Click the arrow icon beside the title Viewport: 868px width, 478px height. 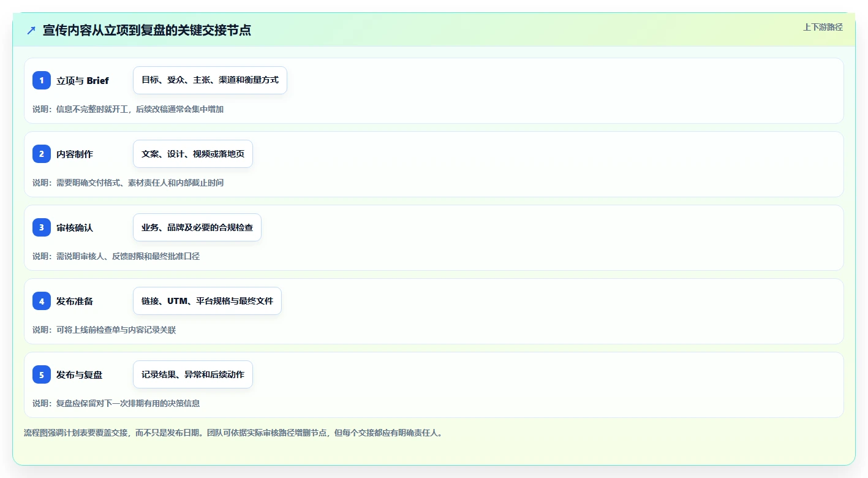(31, 30)
